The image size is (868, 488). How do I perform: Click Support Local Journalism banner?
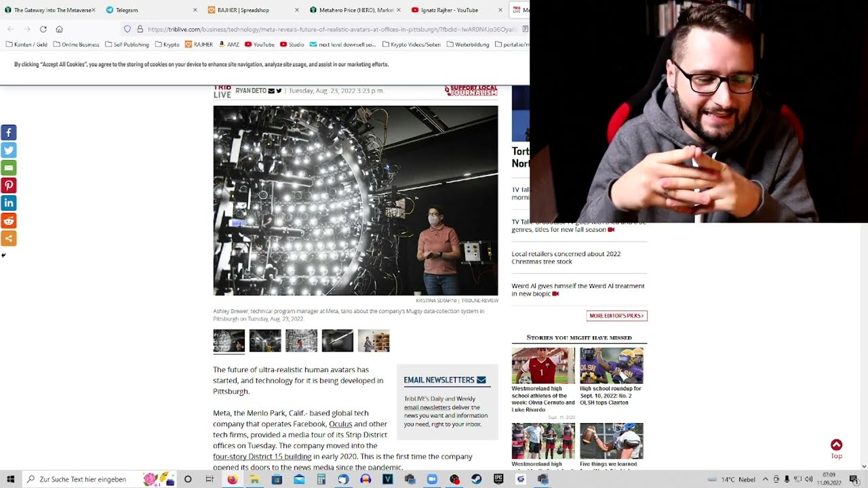(471, 91)
